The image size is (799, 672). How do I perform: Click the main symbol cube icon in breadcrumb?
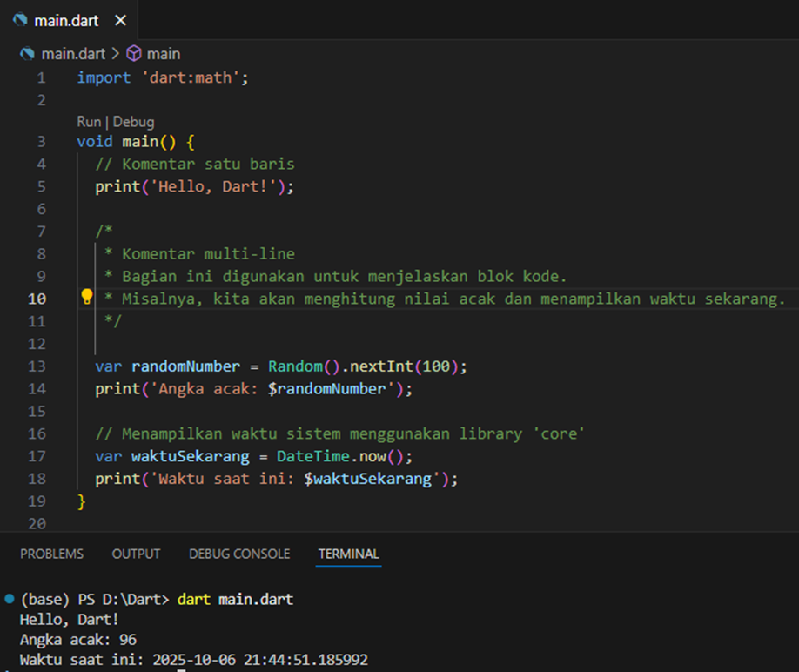134,54
